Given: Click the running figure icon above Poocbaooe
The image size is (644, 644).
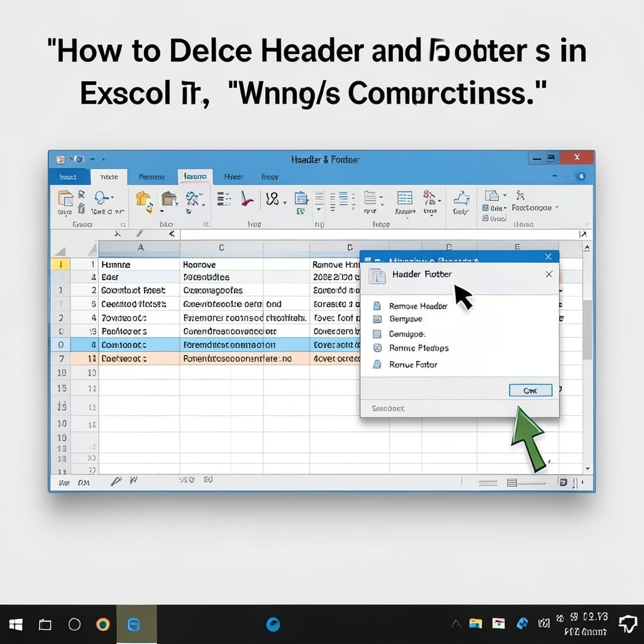Looking at the screenshot, I should pos(520,195).
